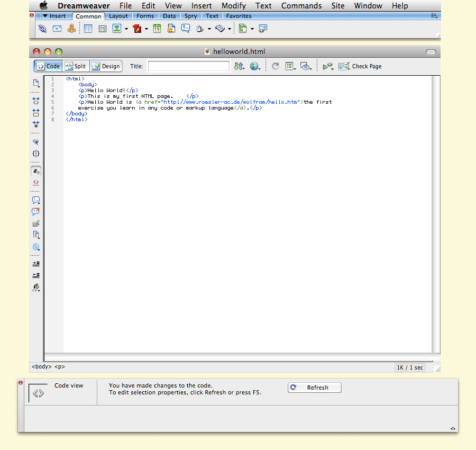Toggle Highlight Invalid Code
This screenshot has width=476, height=450.
pos(36,183)
